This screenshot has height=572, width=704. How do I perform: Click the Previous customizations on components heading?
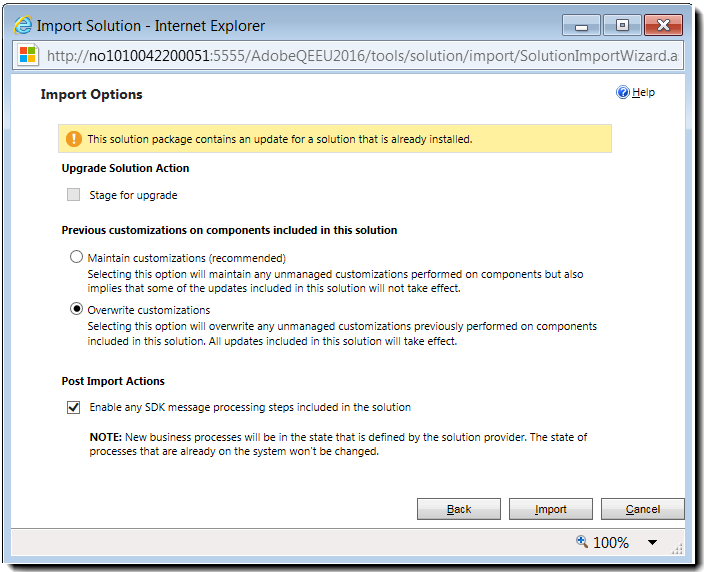click(x=229, y=230)
